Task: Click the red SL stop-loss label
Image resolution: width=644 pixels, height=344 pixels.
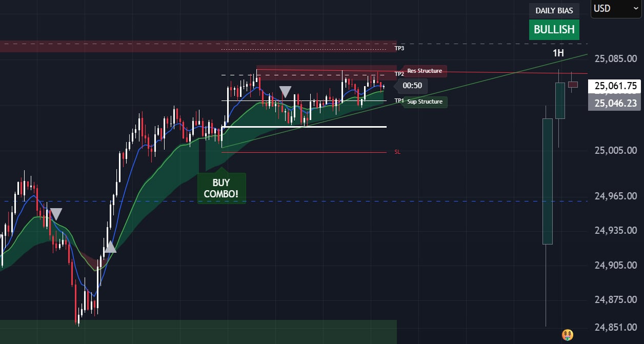Action: [x=397, y=152]
